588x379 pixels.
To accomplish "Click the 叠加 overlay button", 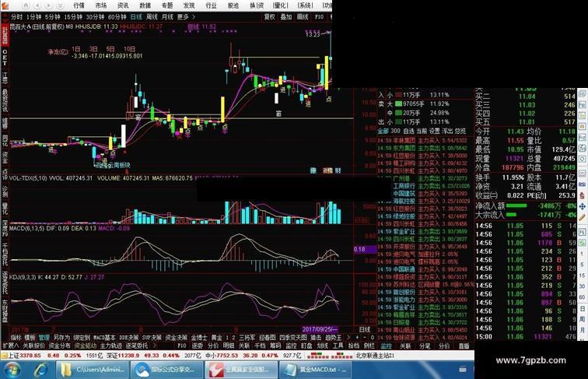I will [286, 17].
